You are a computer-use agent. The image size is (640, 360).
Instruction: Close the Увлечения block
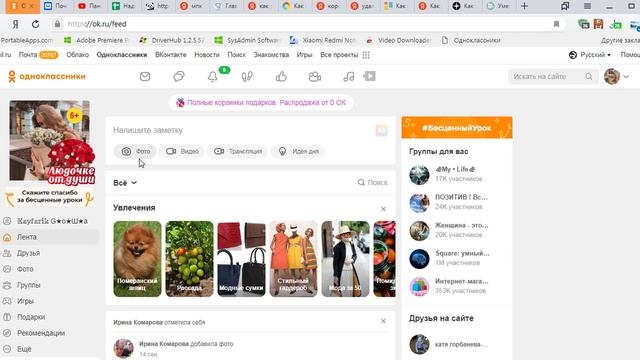point(383,209)
